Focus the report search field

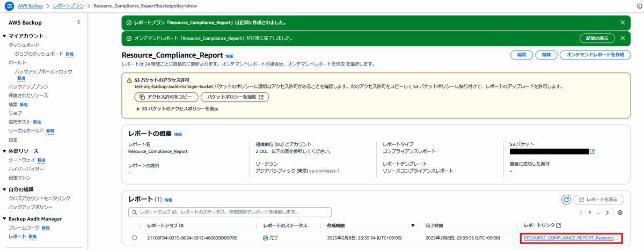[230, 212]
